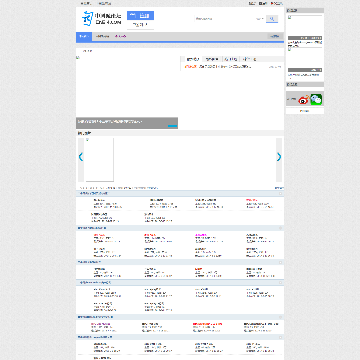Collapse the second forum category section
Image resolution: width=360 pixels, height=360 pixels.
tap(280, 228)
